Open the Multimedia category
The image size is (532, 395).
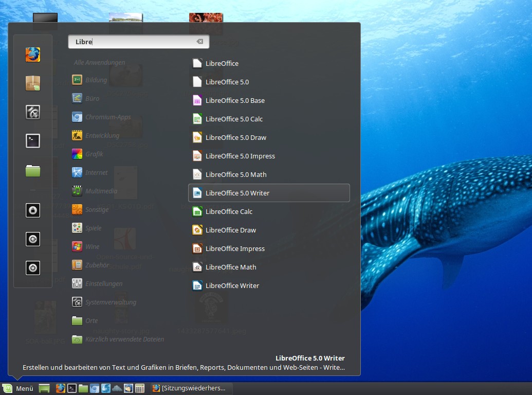click(x=95, y=191)
